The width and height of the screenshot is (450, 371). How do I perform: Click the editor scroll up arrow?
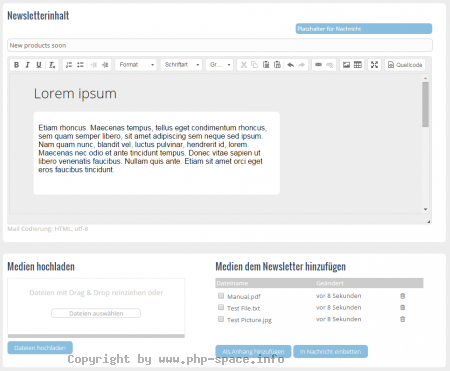[x=425, y=78]
